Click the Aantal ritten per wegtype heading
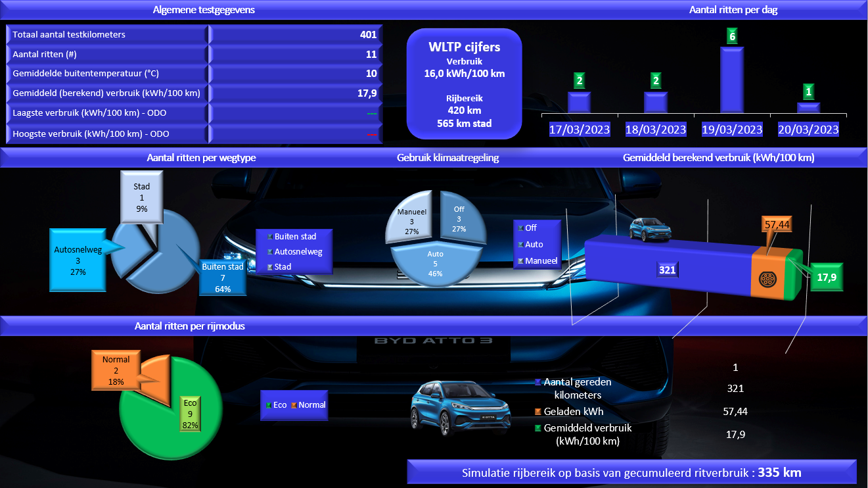Image resolution: width=868 pixels, height=488 pixels. (x=201, y=158)
